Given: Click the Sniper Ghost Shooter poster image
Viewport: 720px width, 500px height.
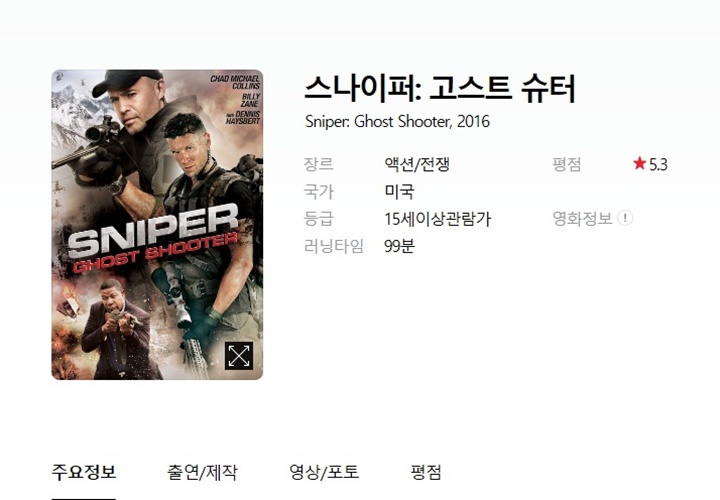Looking at the screenshot, I should click(x=157, y=225).
